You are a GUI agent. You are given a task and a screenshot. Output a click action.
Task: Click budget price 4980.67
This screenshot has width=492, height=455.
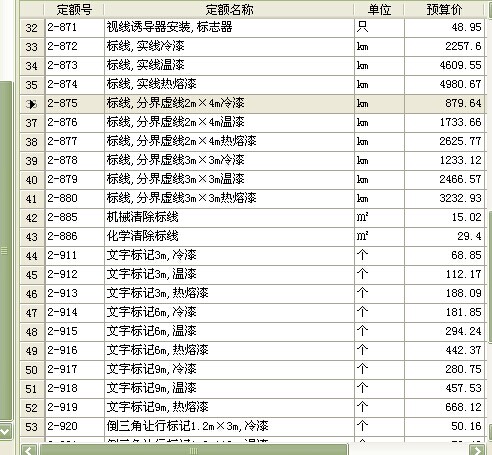444,85
